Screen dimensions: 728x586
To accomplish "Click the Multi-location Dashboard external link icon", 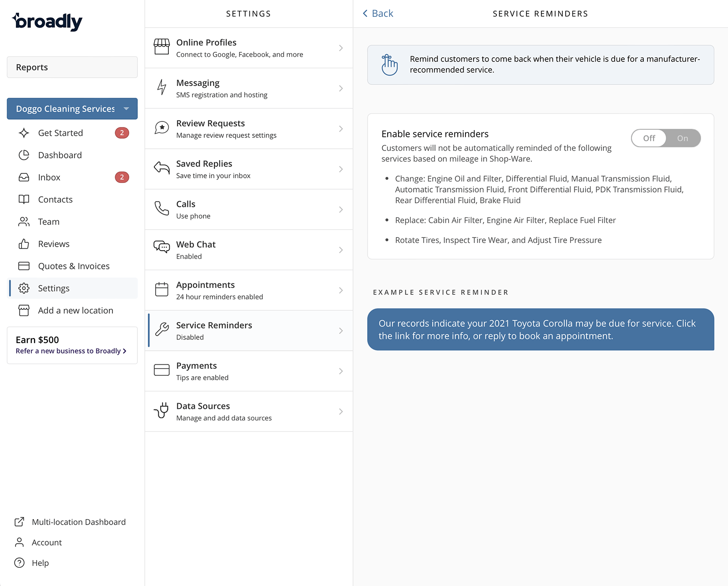I will pos(19,522).
